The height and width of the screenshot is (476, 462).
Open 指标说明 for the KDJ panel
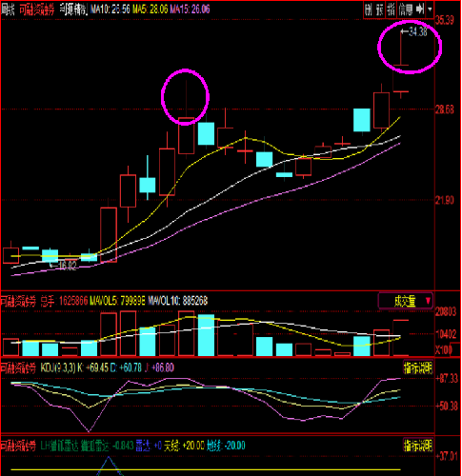(x=417, y=368)
